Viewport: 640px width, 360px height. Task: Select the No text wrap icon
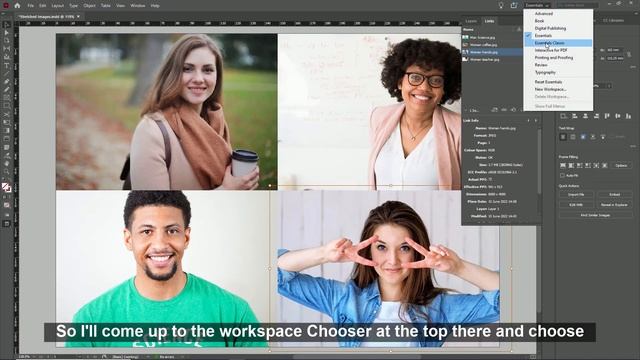pyautogui.click(x=563, y=137)
